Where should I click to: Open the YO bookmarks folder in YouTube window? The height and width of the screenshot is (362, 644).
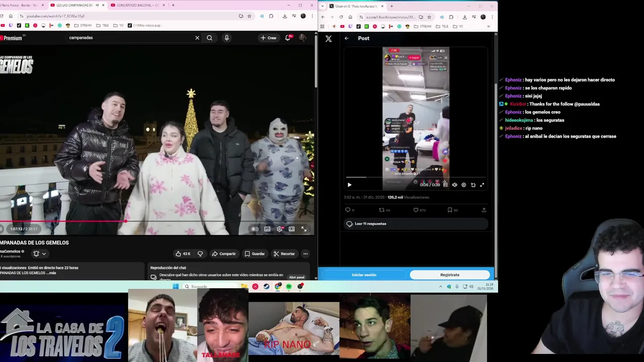(118, 25)
